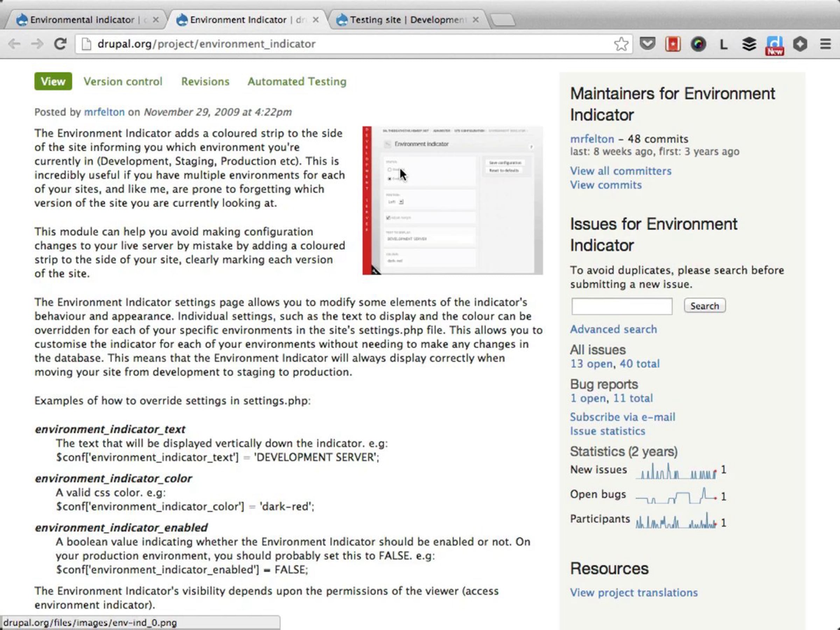
Task: Click the Search button for issues
Action: point(705,306)
